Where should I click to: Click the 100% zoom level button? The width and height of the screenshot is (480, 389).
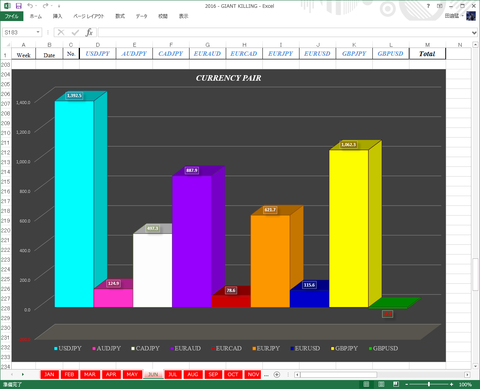[465, 384]
